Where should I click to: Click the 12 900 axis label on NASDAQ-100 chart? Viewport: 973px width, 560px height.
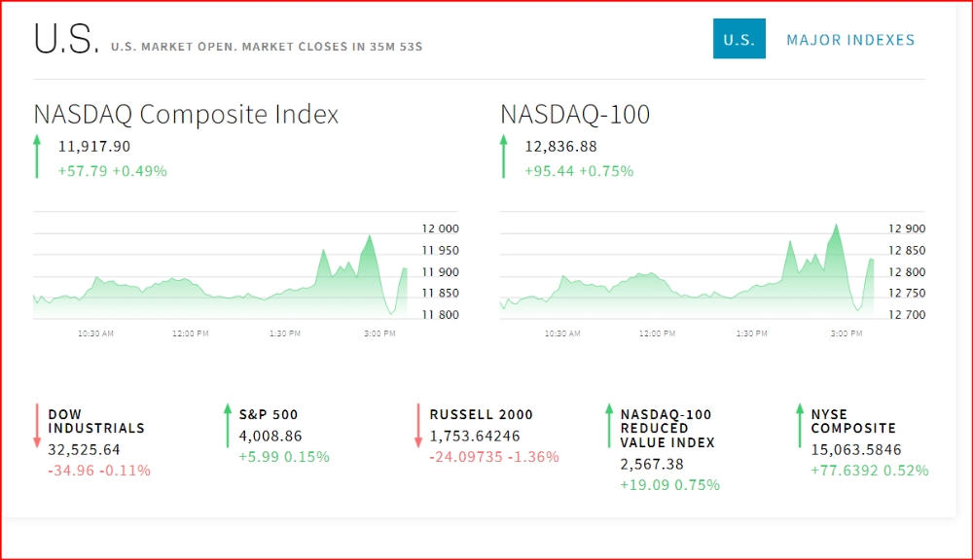[907, 228]
